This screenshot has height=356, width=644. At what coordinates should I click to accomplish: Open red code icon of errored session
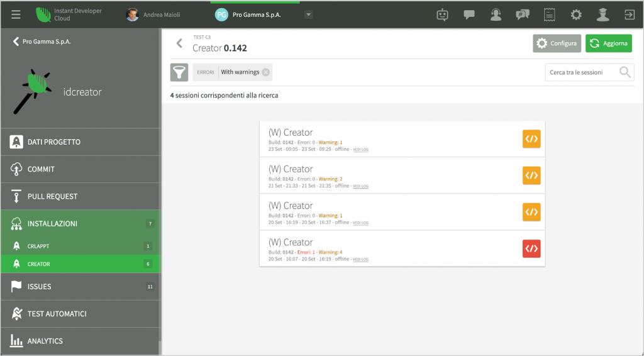pos(531,248)
